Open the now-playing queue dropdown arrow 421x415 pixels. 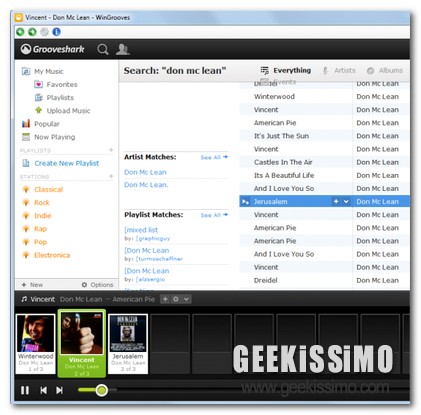pos(186,299)
